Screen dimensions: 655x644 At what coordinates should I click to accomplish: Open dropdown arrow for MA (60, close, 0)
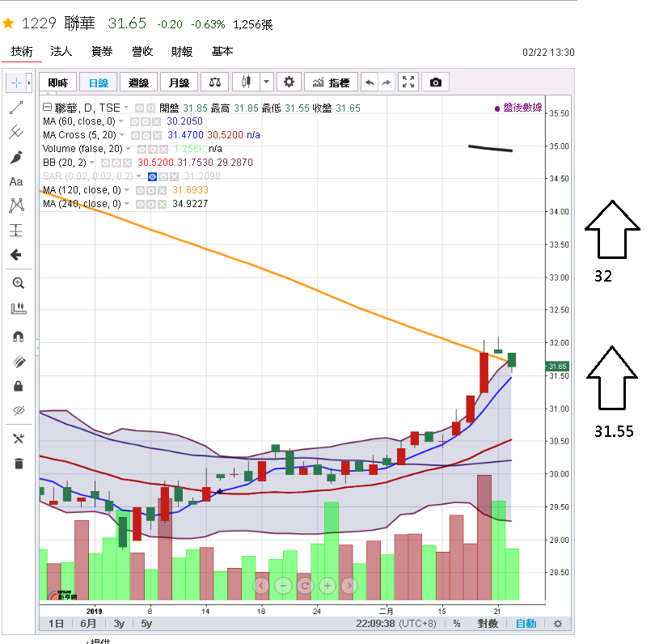point(120,121)
